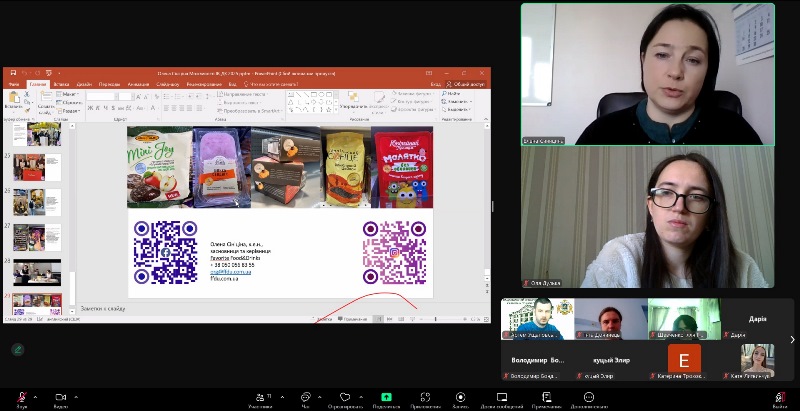
Task: Click the Share button in PowerPoint ribbon
Action: click(x=465, y=84)
